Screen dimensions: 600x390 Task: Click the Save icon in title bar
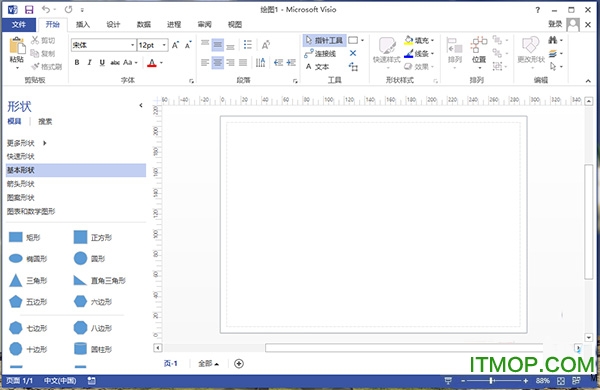[x=29, y=10]
